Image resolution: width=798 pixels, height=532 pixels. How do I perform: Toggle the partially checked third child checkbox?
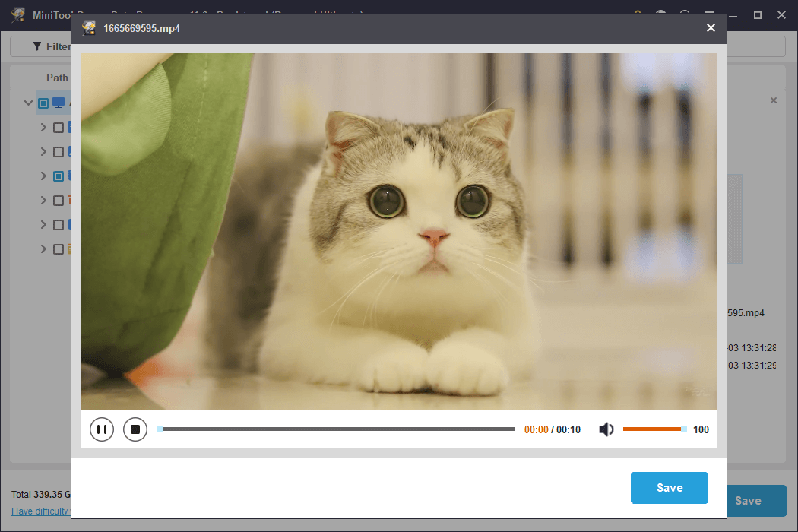click(x=59, y=176)
